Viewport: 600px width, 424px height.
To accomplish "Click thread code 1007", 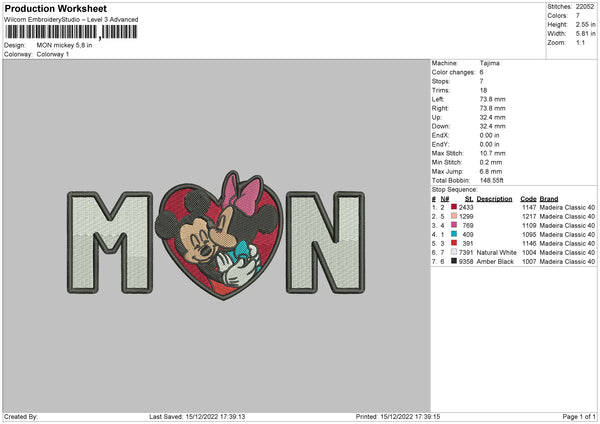I will (x=529, y=262).
